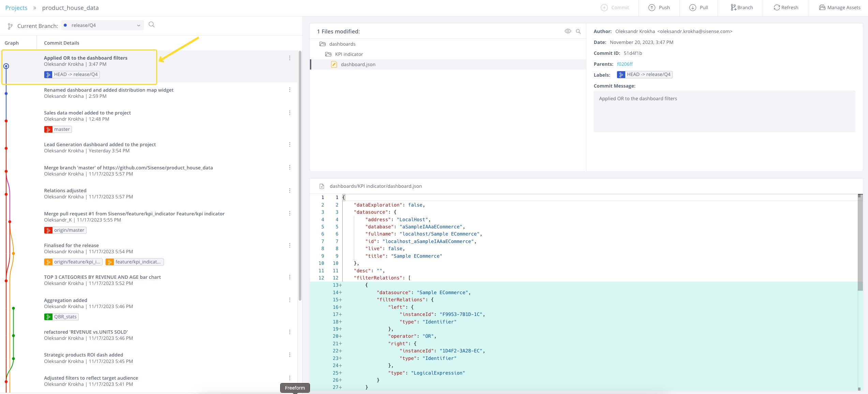Open options menu for Finalised for the release
Screen dimensions: 868x394
tap(290, 245)
